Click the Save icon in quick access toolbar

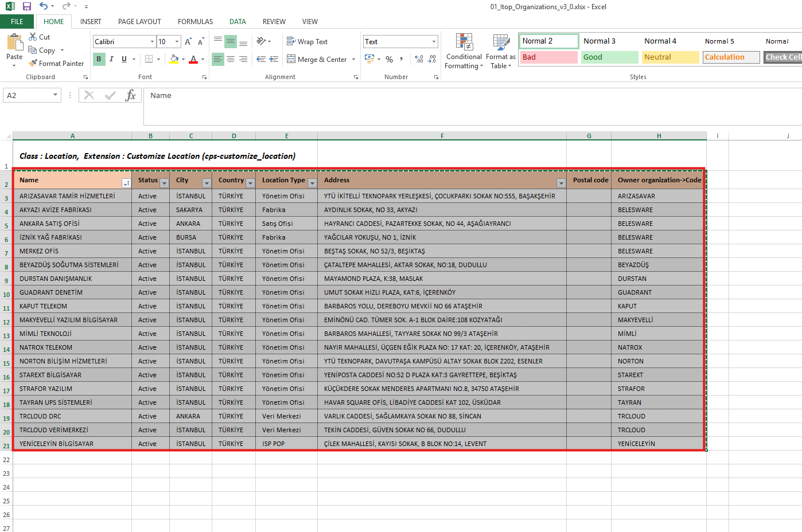pos(26,6)
